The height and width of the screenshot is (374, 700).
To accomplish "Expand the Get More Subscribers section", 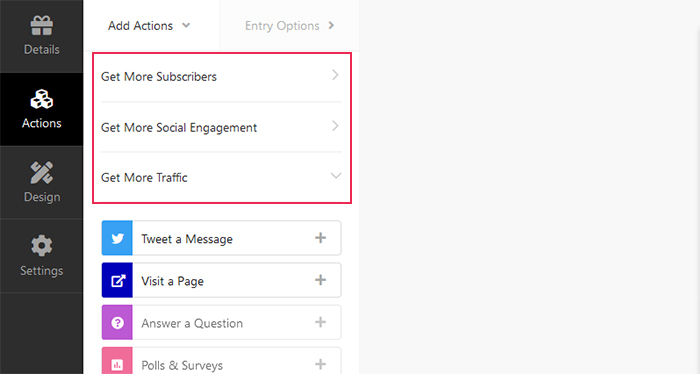I will [221, 76].
